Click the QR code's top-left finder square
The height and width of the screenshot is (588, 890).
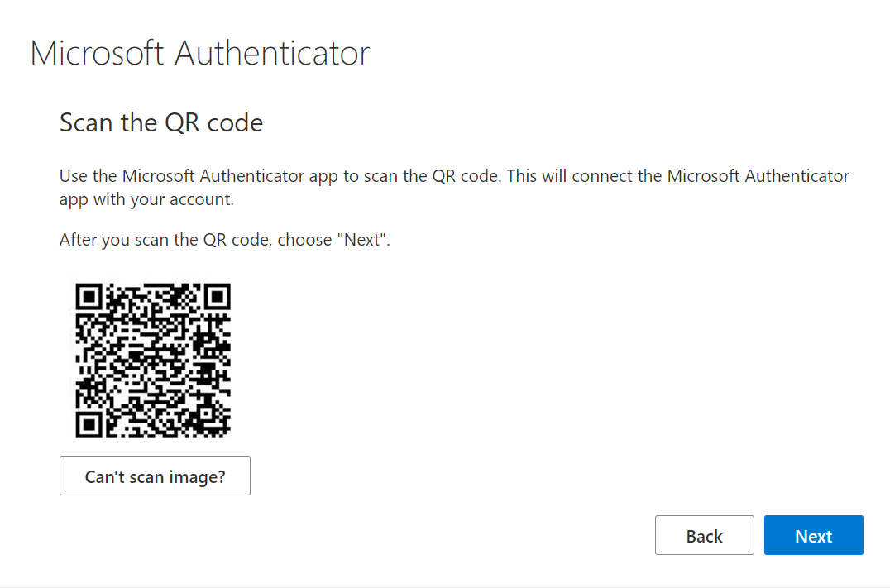pos(89,296)
